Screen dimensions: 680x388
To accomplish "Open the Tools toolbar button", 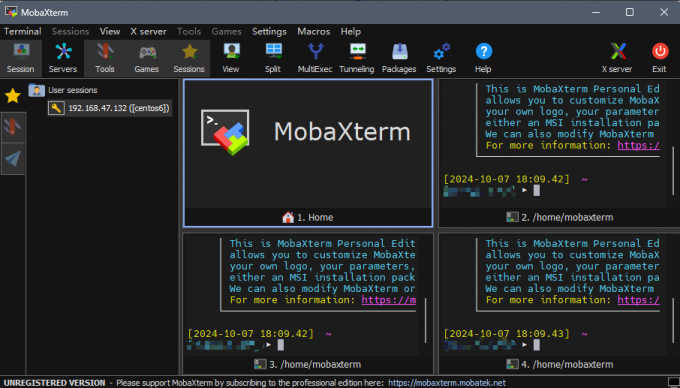I will click(105, 59).
